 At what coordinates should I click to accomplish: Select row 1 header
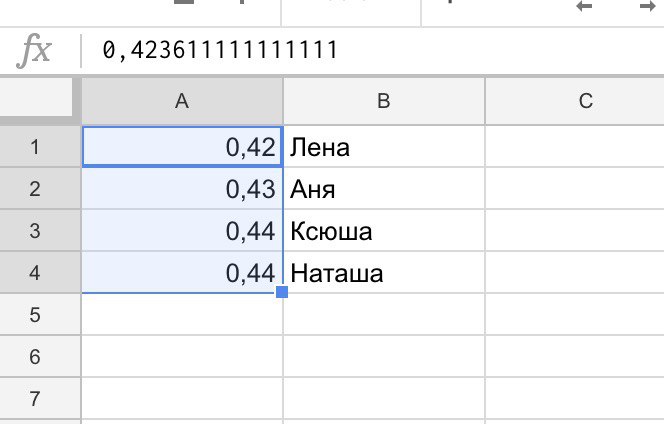tap(40, 147)
